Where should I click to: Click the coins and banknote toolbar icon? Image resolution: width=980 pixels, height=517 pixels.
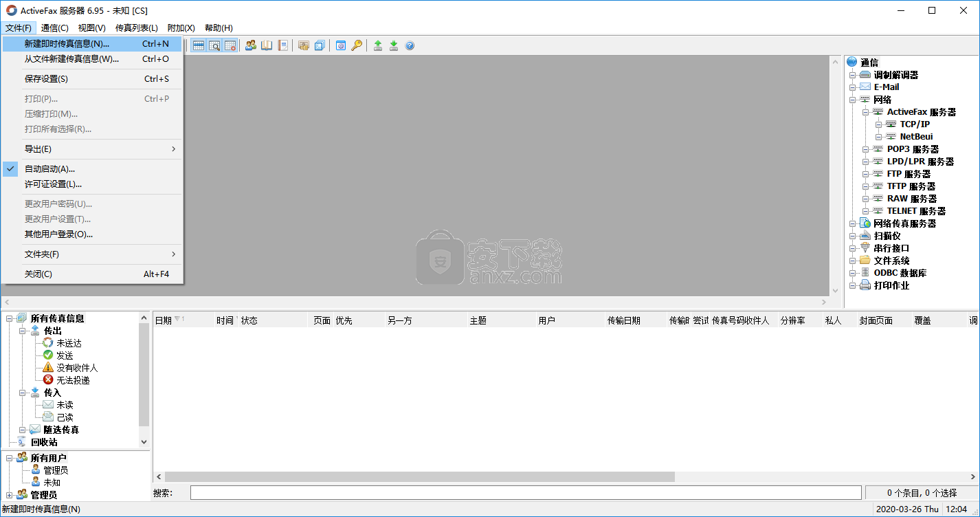pyautogui.click(x=304, y=45)
